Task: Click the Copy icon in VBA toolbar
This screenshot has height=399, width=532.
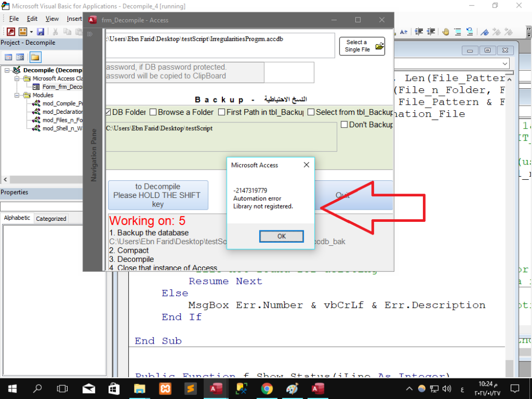Action: [x=67, y=31]
